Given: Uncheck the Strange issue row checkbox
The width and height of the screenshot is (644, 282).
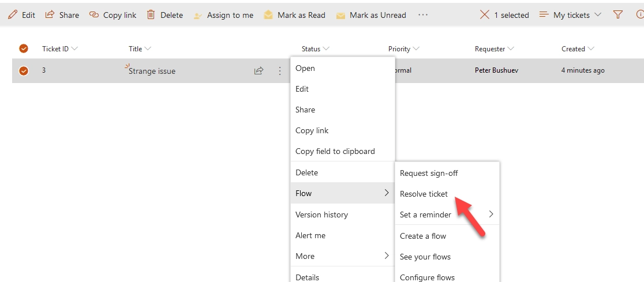Looking at the screenshot, I should [24, 70].
